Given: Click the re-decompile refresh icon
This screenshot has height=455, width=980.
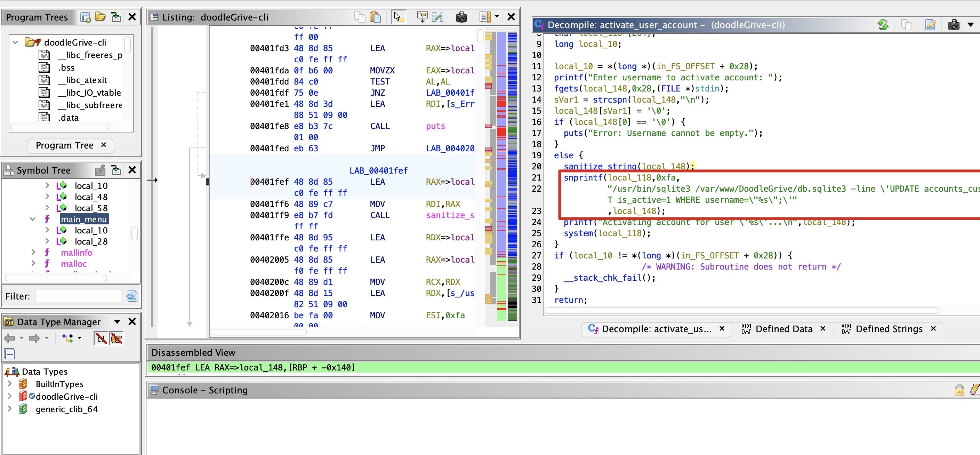Looking at the screenshot, I should pos(883,25).
